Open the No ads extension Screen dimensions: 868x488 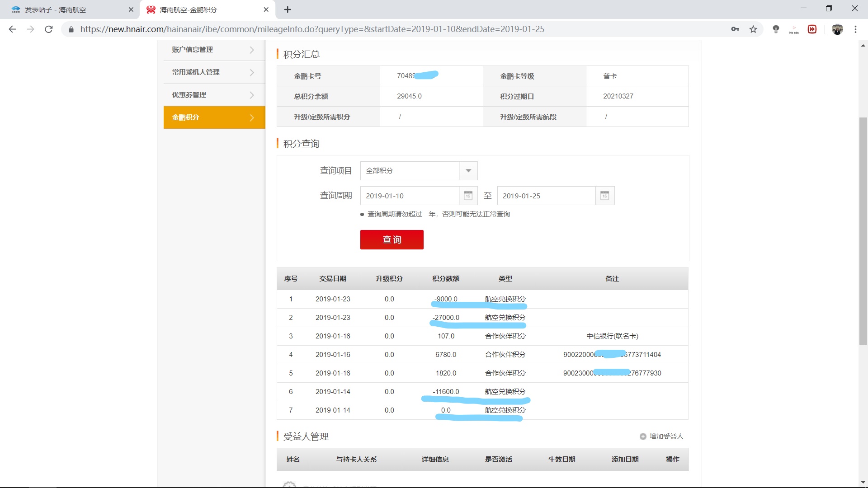pyautogui.click(x=794, y=29)
